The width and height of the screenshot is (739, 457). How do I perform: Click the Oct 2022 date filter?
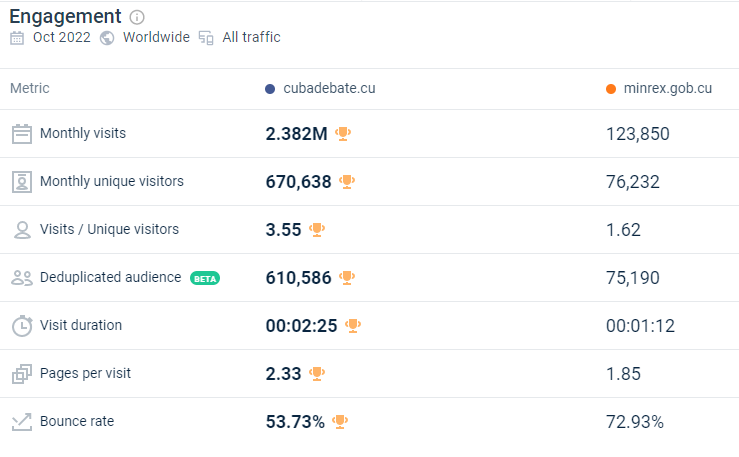61,38
